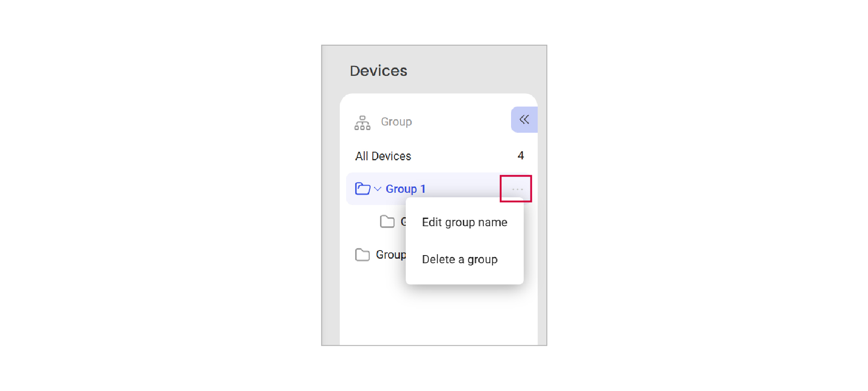
Task: Click the ellipsis highlighted by the red box
Action: [516, 189]
